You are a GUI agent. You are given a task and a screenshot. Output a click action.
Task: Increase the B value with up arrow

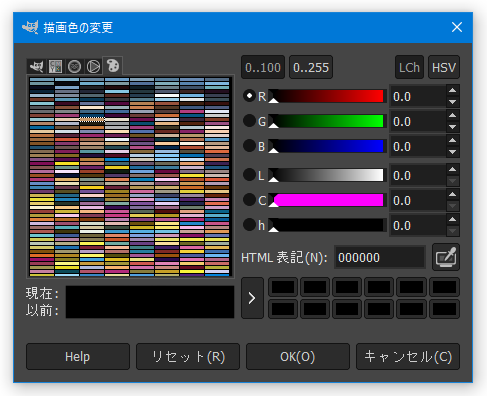(452, 140)
